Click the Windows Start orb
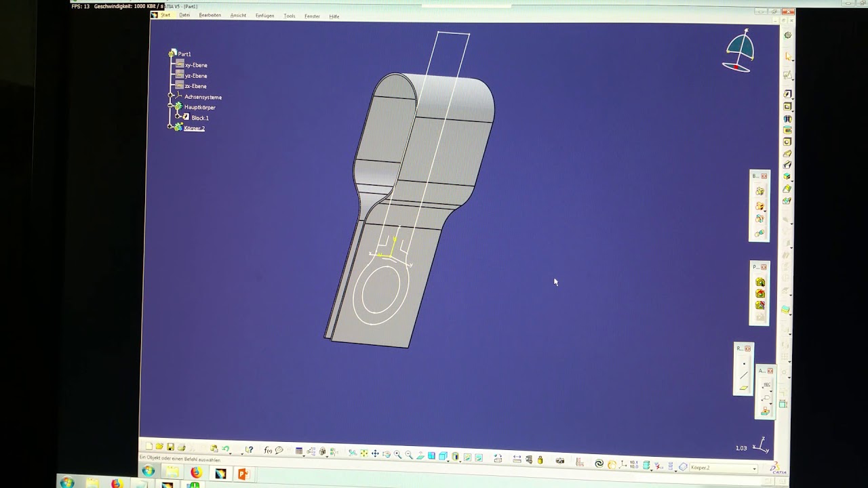The width and height of the screenshot is (868, 488). point(148,471)
